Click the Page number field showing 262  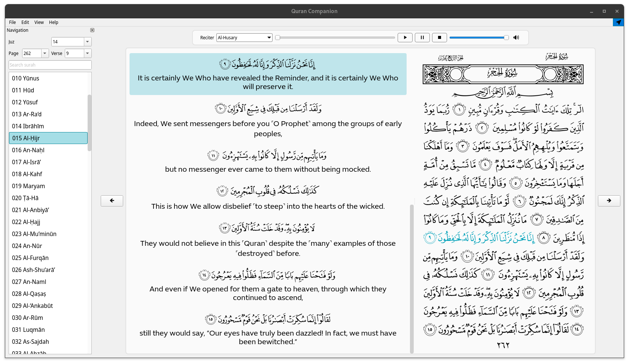coord(32,53)
